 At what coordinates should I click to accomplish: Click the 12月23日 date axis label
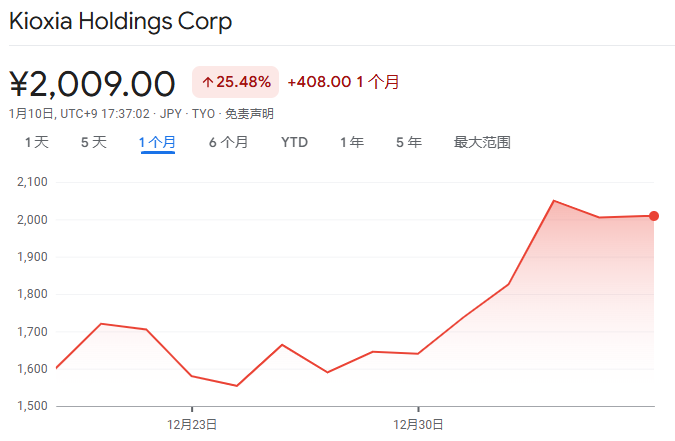(192, 424)
